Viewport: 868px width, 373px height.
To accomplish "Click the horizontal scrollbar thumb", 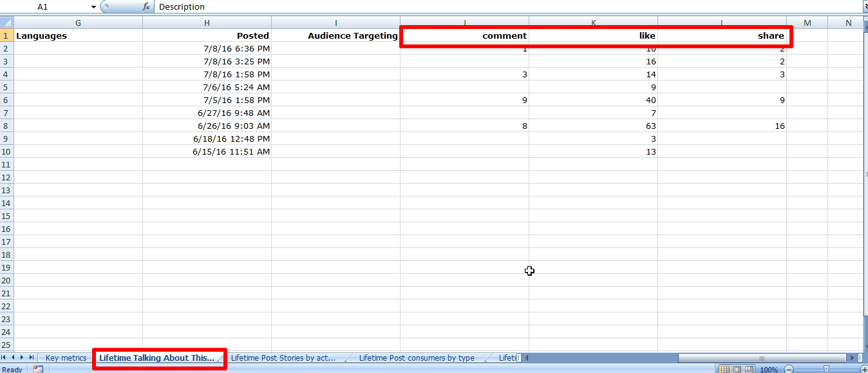I will pos(761,358).
